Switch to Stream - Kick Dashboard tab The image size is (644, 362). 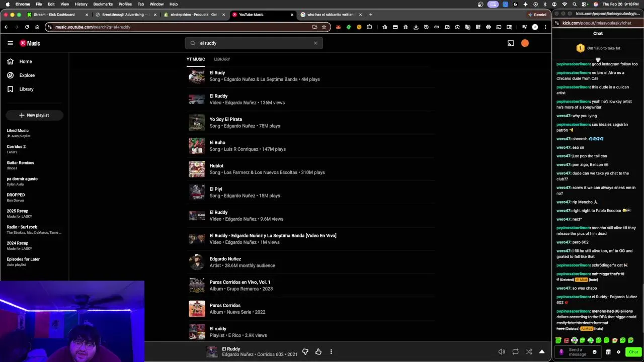pyautogui.click(x=58, y=15)
